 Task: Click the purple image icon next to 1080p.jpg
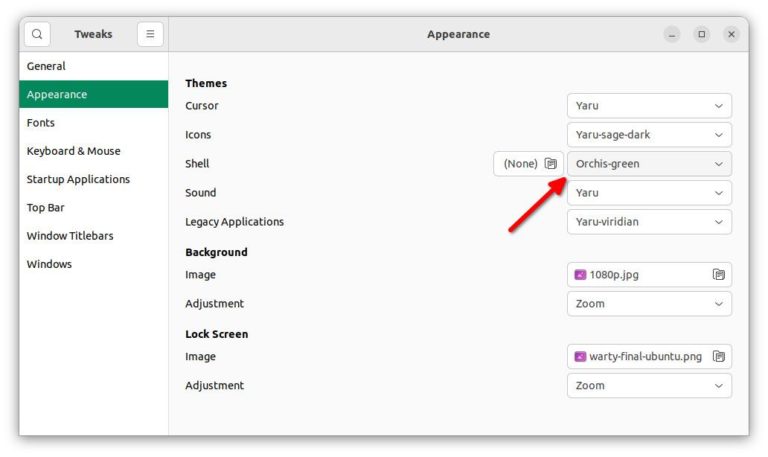pyautogui.click(x=580, y=275)
